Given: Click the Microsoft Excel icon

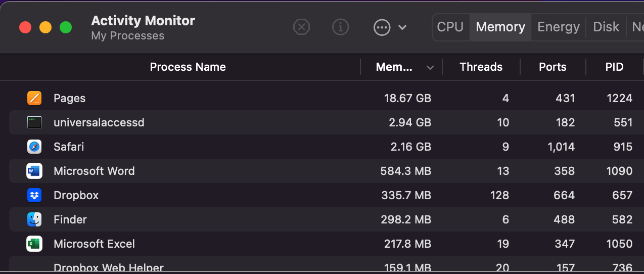Looking at the screenshot, I should [x=34, y=244].
